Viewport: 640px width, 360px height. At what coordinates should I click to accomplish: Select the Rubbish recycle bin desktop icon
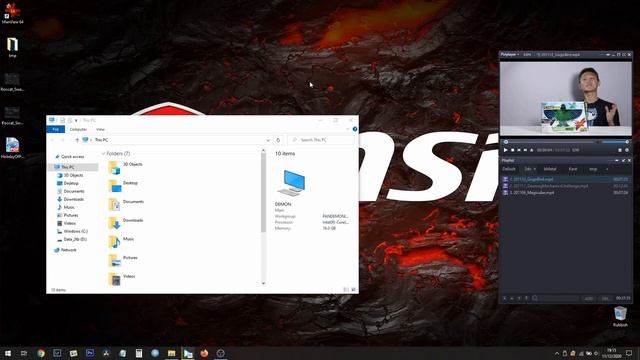click(x=620, y=317)
